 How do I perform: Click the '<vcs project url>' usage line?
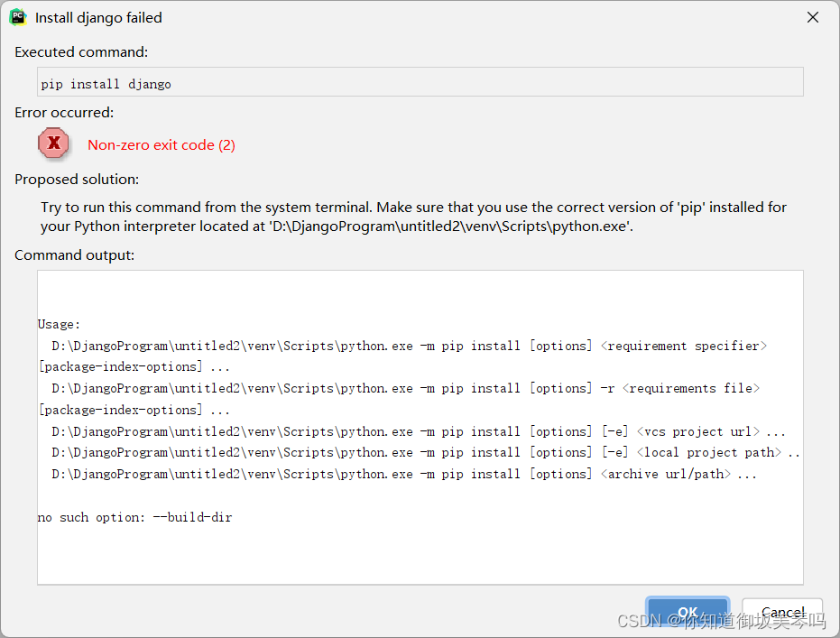tap(419, 431)
